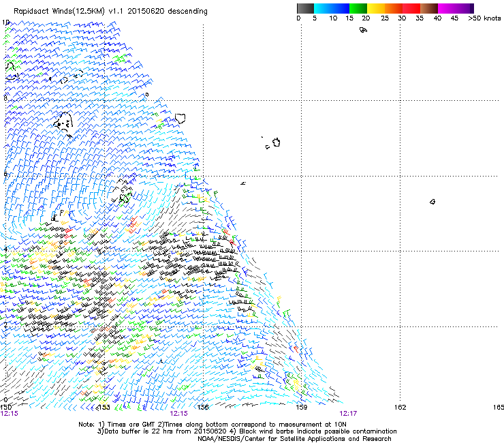
Task: Click the island outline east of 162 longitude
Action: (432, 202)
